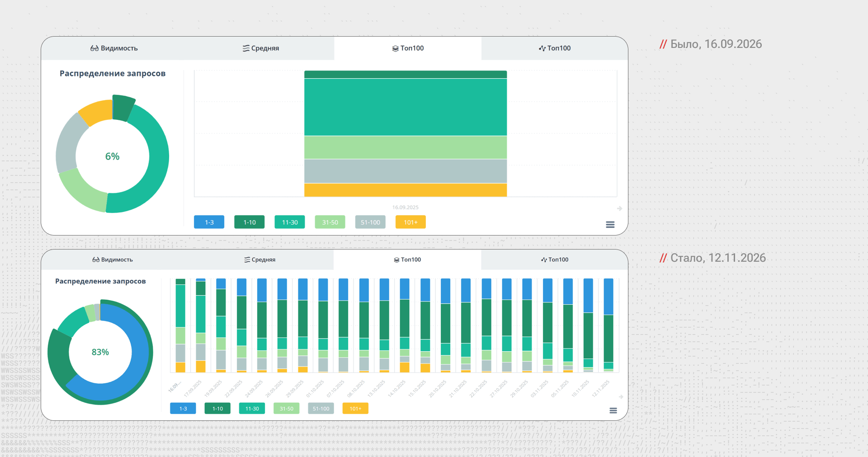This screenshot has height=457, width=868.
Task: Select the active Топ100 layers tab in Было panel
Action: 408,48
